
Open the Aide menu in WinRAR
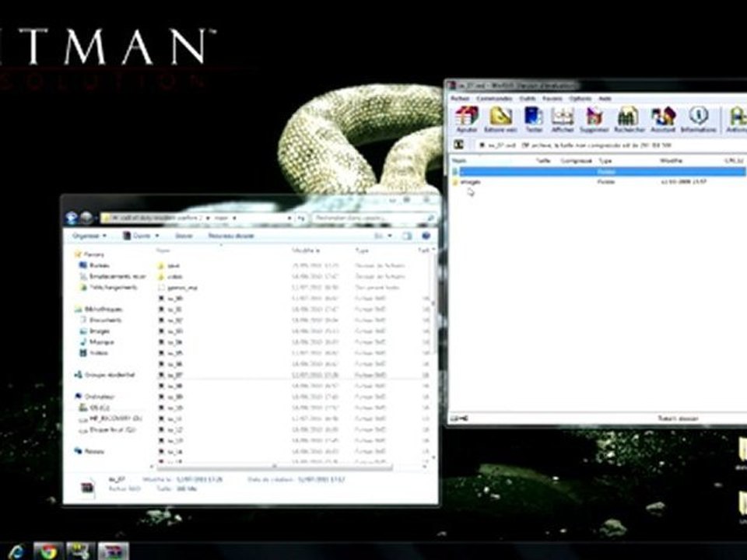(x=605, y=99)
